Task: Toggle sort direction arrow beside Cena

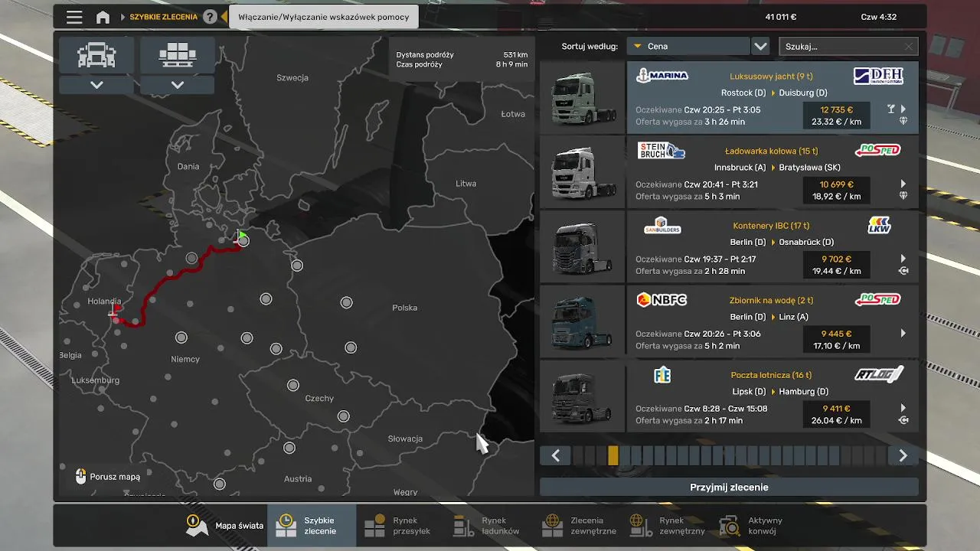Action: [x=637, y=46]
